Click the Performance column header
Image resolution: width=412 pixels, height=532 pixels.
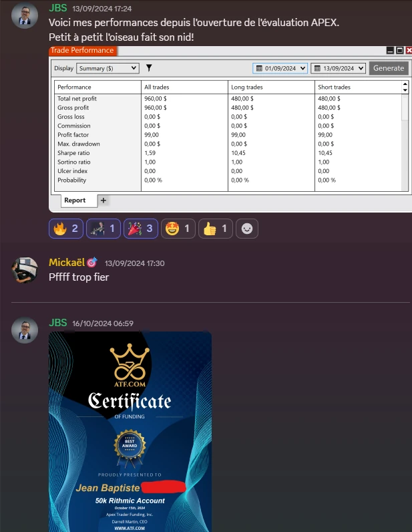click(74, 87)
